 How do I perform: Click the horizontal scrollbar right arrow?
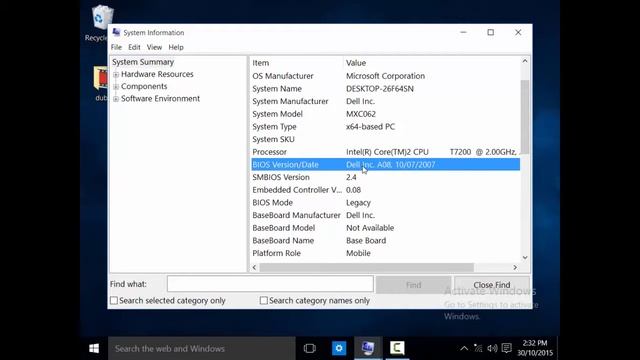[515, 267]
